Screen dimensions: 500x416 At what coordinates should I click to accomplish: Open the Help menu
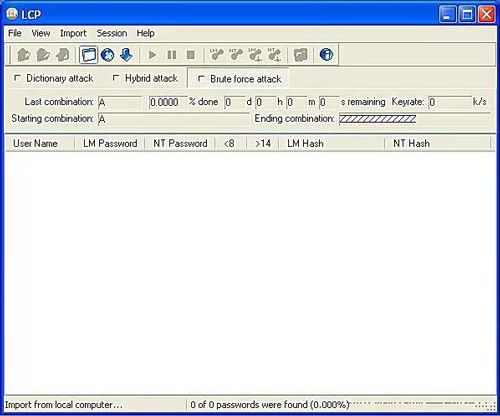tap(145, 33)
